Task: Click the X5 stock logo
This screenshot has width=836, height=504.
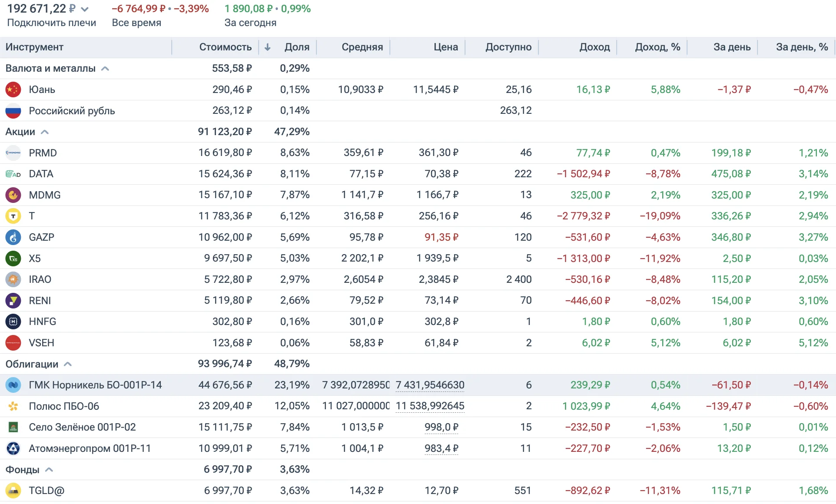Action: [13, 259]
